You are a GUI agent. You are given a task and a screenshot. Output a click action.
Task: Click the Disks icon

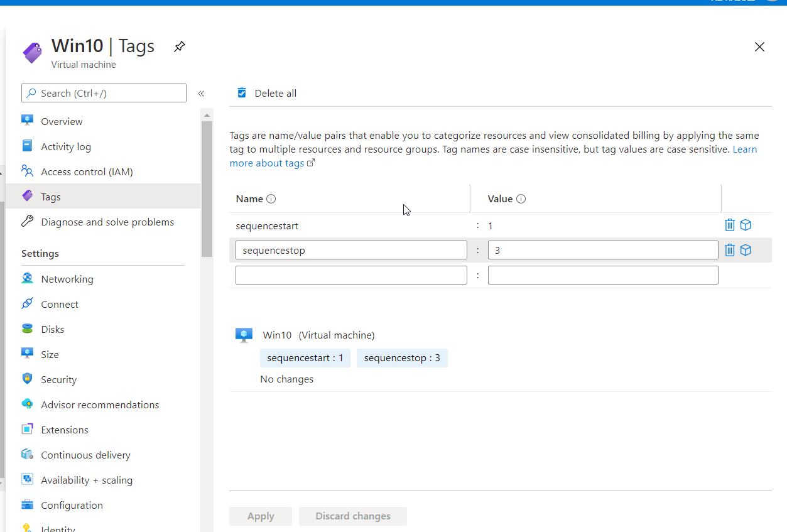(x=27, y=328)
